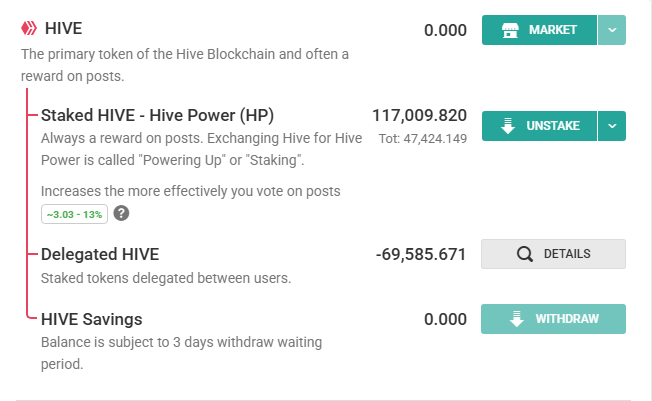The width and height of the screenshot is (652, 401).
Task: Click the WITHDRAW savings button
Action: 553,319
